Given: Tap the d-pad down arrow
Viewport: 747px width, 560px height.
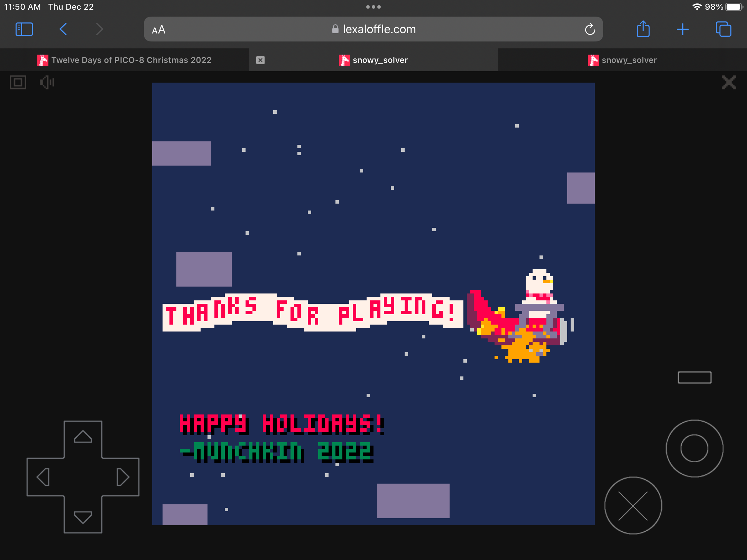Looking at the screenshot, I should tap(83, 517).
